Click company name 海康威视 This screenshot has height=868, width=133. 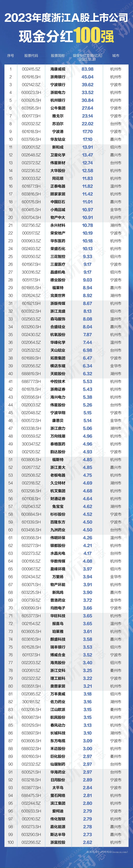(x=58, y=69)
